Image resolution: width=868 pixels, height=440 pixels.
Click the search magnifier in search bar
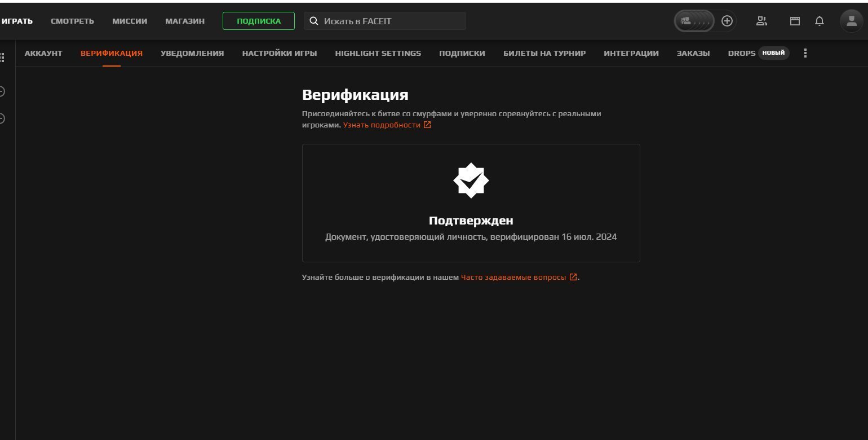point(314,20)
